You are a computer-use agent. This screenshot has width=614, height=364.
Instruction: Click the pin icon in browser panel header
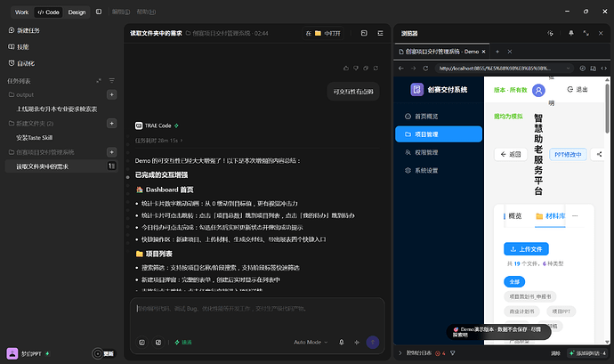coord(571,33)
